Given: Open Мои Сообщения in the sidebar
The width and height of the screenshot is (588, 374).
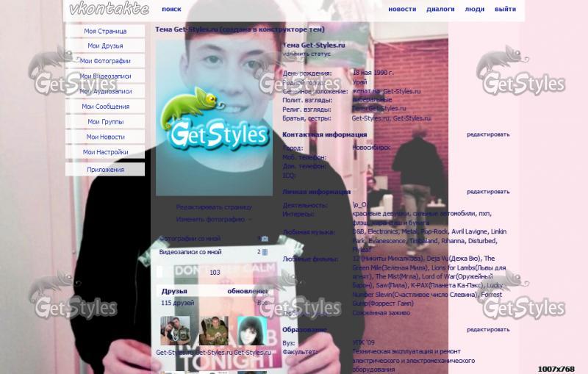Looking at the screenshot, I should point(105,107).
